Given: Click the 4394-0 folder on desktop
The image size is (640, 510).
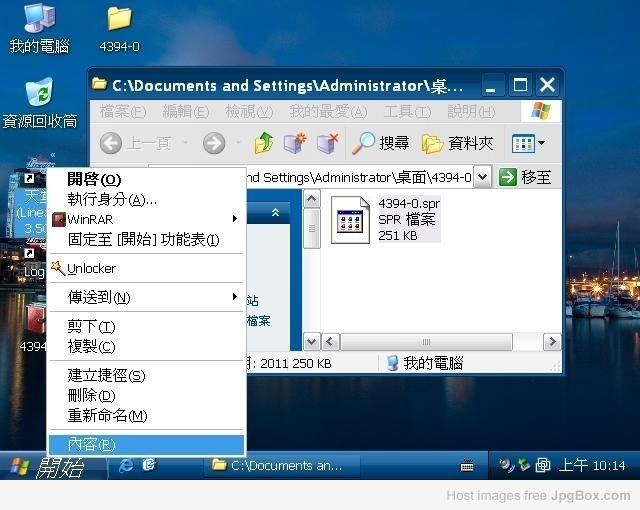Looking at the screenshot, I should 119,20.
